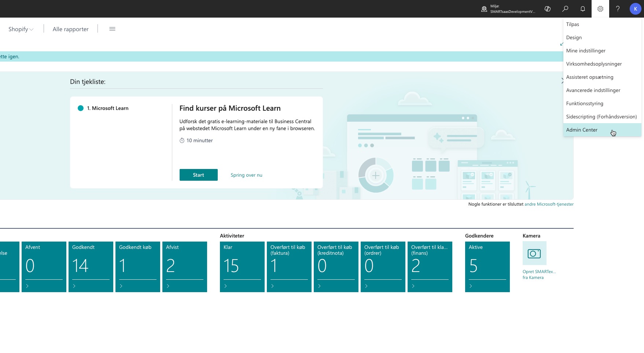Open andre Microsoft-tjenester link
Image resolution: width=644 pixels, height=353 pixels.
pyautogui.click(x=549, y=204)
